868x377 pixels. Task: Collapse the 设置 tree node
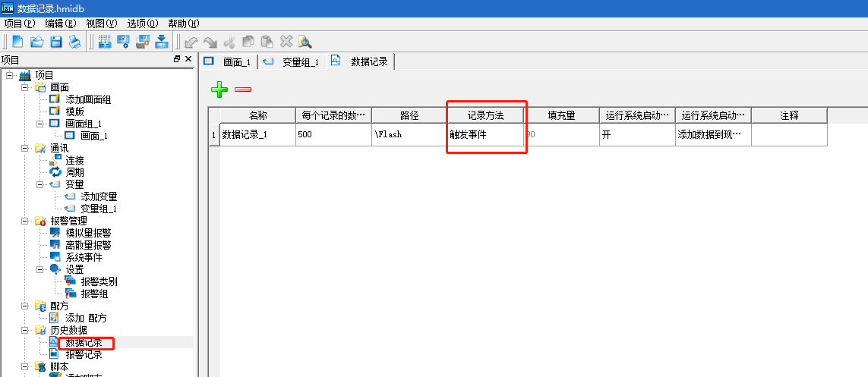pos(39,270)
